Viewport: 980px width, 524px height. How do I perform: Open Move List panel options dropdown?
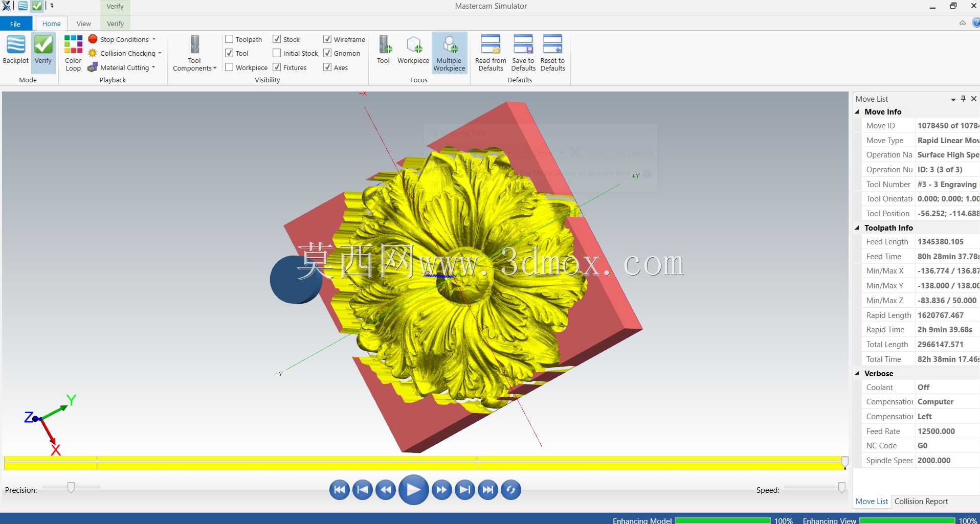(x=953, y=99)
